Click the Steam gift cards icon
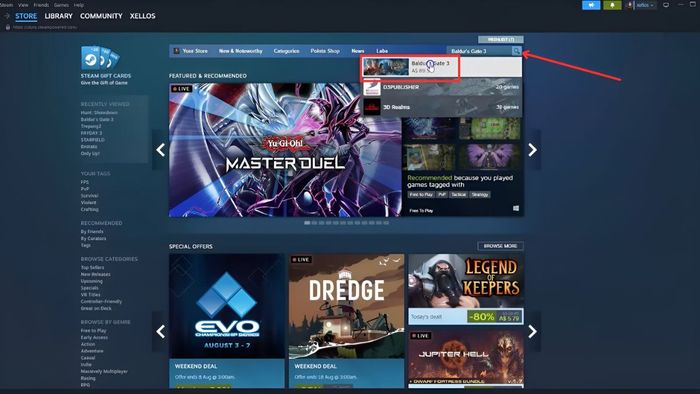The width and height of the screenshot is (700, 394). coord(100,58)
